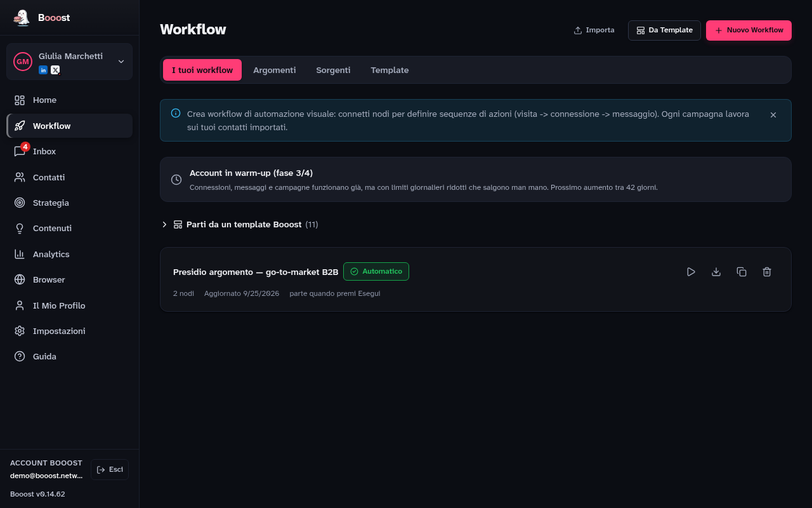Switch to the Sorgenti tab
Screen dimensions: 812x508
pos(333,70)
